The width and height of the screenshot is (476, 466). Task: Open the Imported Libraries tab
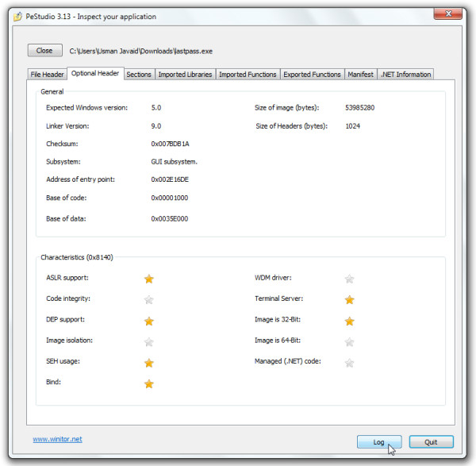[185, 75]
